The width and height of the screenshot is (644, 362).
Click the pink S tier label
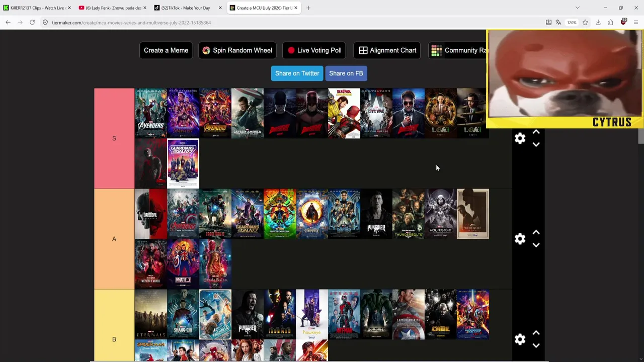[x=114, y=138]
